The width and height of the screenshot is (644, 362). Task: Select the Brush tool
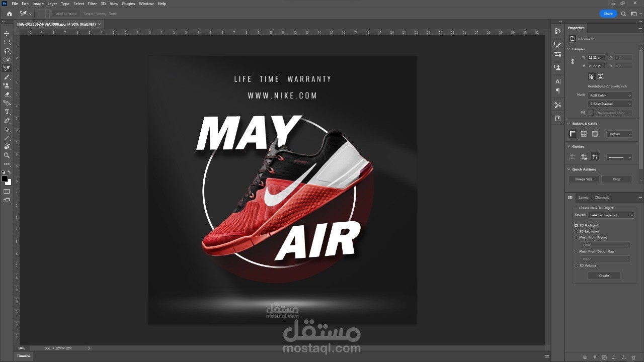[x=7, y=77]
